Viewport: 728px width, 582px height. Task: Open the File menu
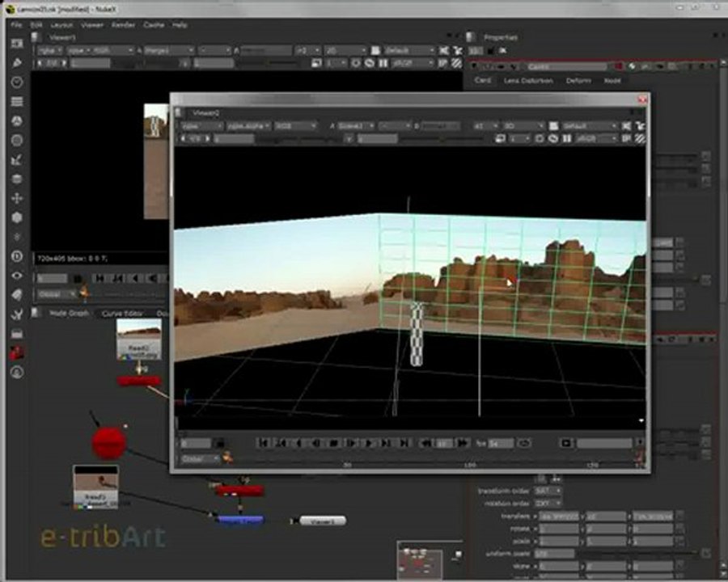(x=16, y=24)
